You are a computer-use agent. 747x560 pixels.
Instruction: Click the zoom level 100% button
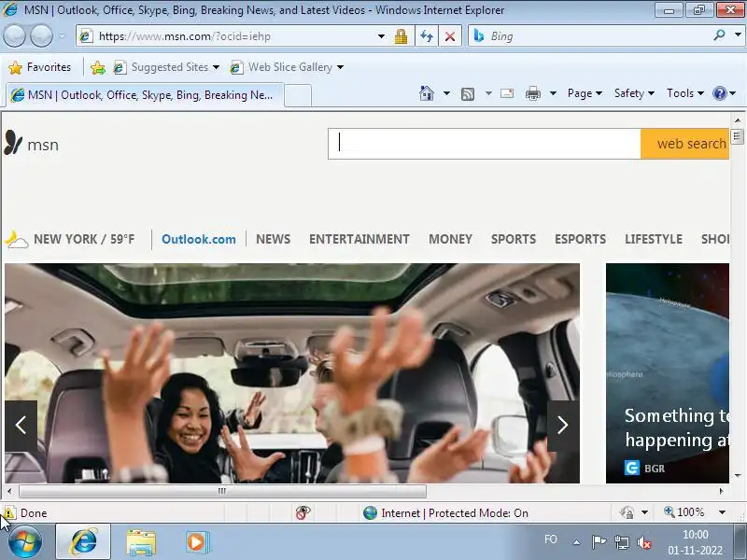point(684,512)
